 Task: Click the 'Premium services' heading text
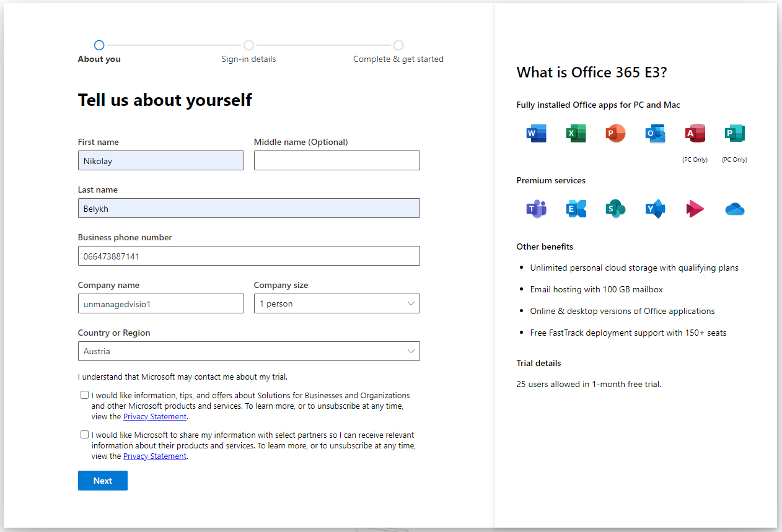point(551,181)
